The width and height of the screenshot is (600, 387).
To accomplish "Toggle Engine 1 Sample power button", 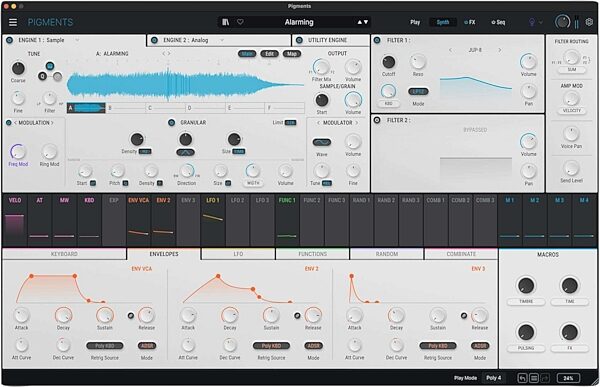I will [x=10, y=40].
